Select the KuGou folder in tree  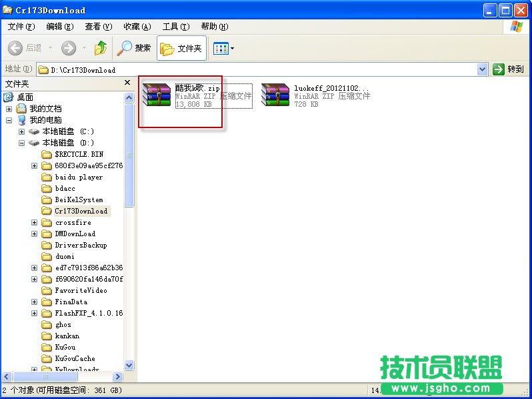pyautogui.click(x=65, y=347)
